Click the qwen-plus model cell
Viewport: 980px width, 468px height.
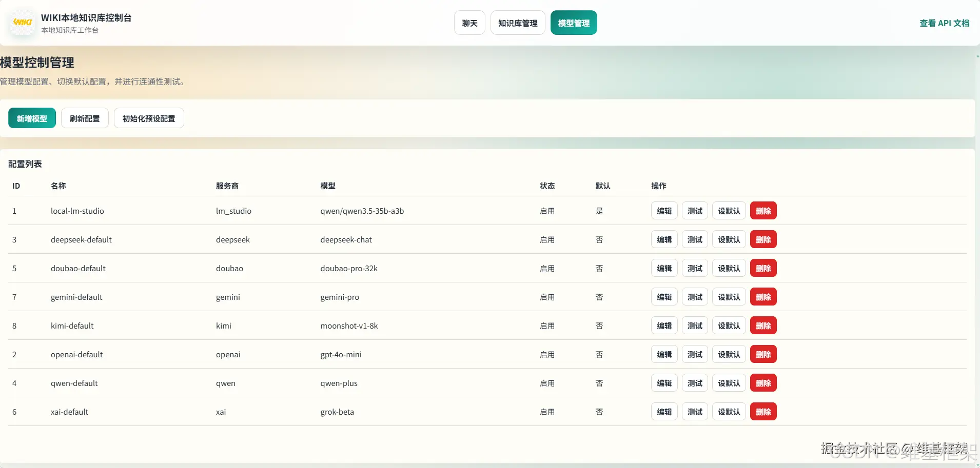(339, 383)
